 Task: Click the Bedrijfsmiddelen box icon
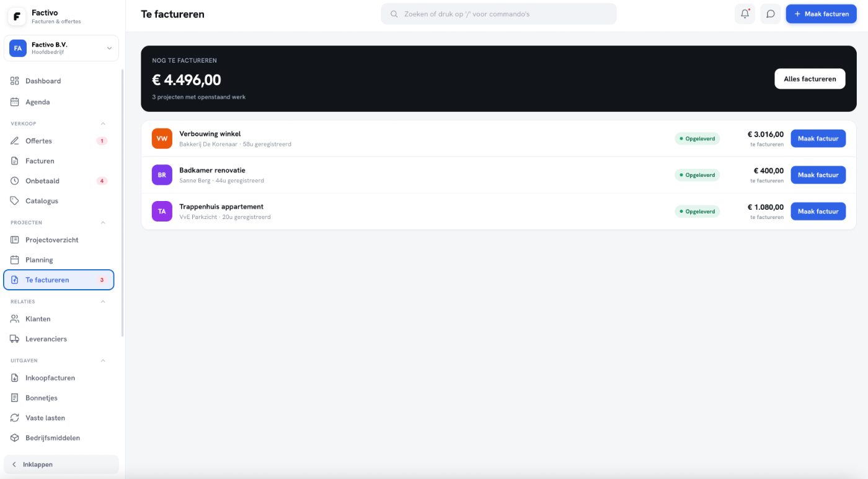click(15, 437)
